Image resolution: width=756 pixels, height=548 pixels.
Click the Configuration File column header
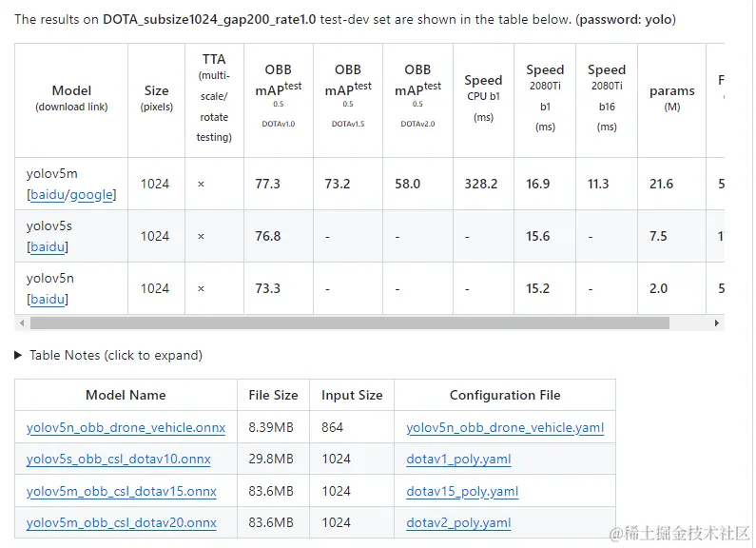[505, 395]
